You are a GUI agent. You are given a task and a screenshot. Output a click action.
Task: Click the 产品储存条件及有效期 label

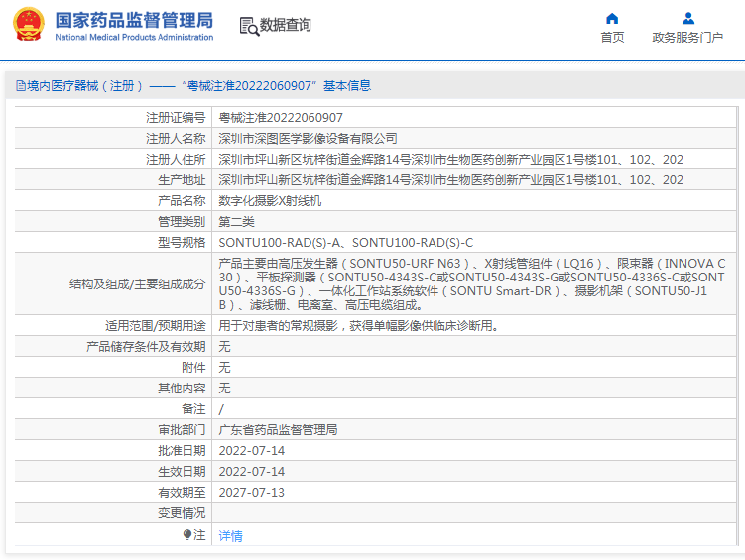[146, 347]
